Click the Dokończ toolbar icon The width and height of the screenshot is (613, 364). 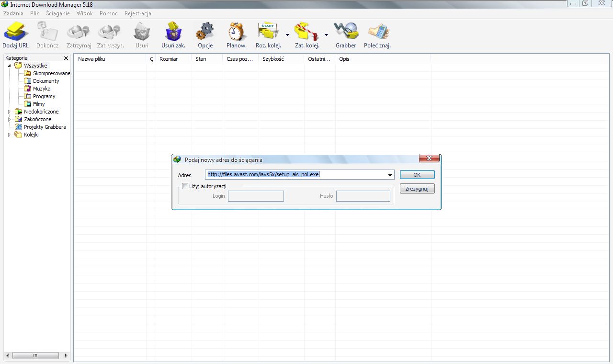pos(47,32)
